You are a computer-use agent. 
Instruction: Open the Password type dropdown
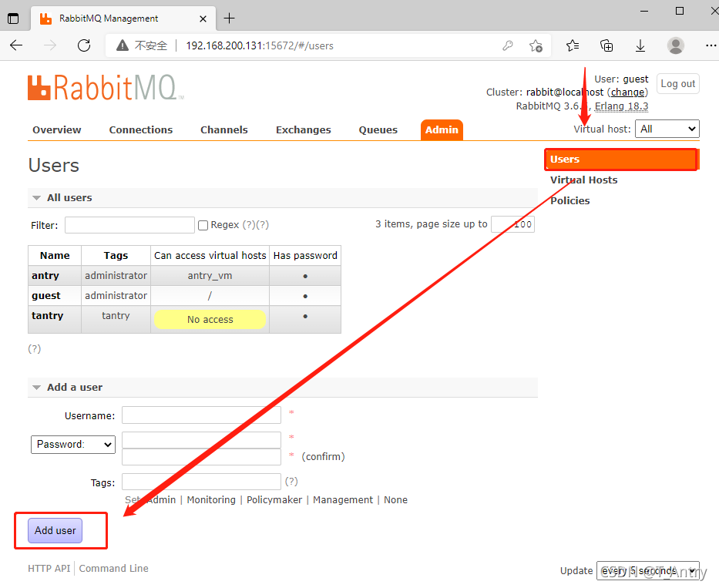[73, 445]
